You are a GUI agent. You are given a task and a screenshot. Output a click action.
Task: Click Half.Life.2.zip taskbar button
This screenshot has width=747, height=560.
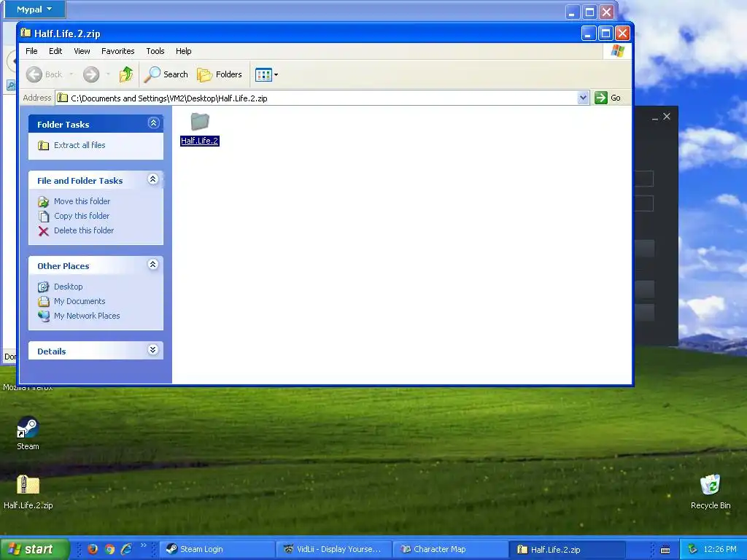(568, 549)
